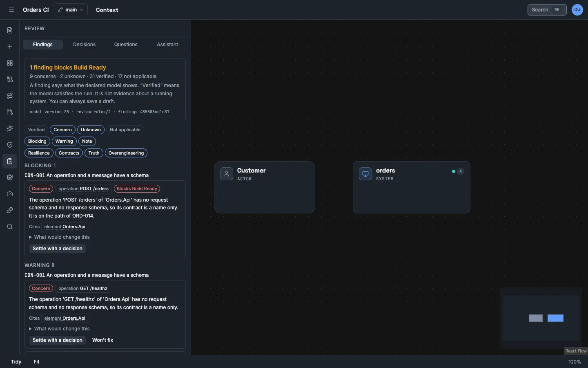
Task: Open the shield check icon in sidebar
Action: pos(10,145)
